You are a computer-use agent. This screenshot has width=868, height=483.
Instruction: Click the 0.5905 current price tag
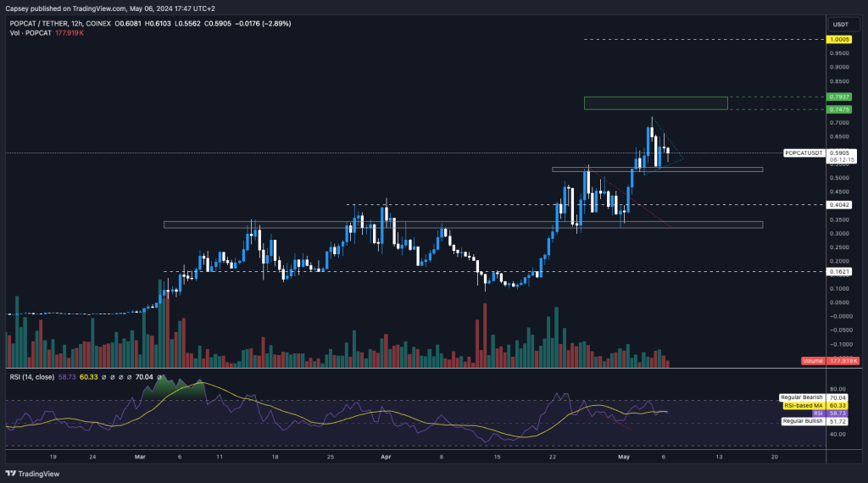pos(841,153)
